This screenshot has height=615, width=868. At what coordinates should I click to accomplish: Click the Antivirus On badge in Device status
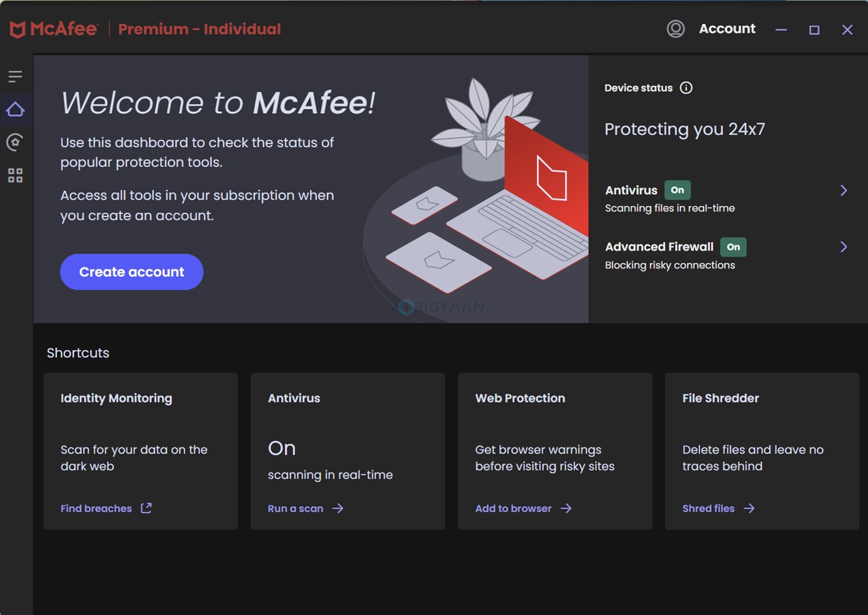click(677, 190)
